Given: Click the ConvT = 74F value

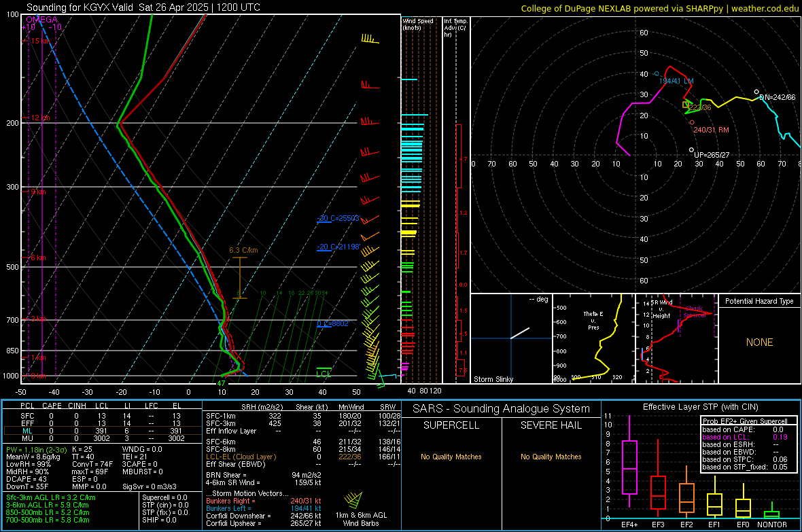Looking at the screenshot, I should click(x=92, y=464).
